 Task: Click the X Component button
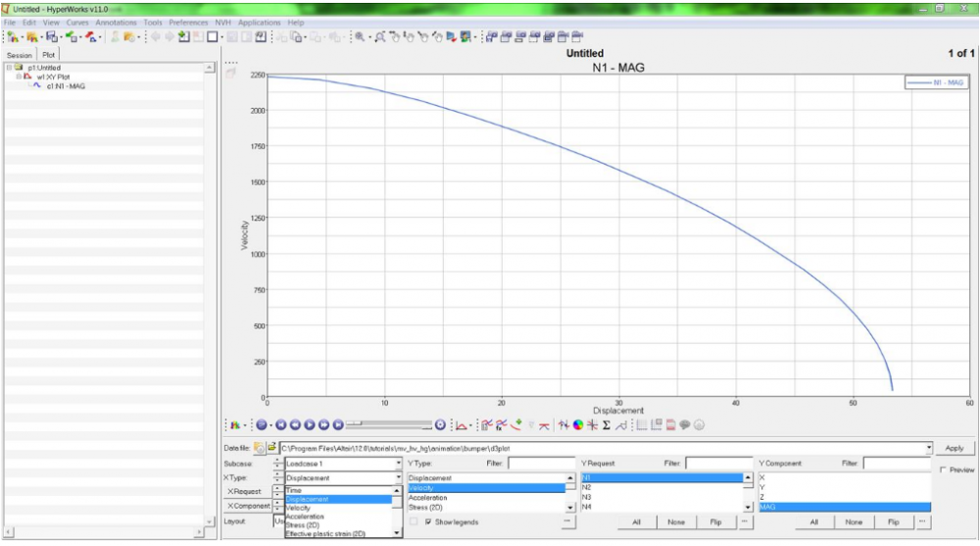(247, 506)
